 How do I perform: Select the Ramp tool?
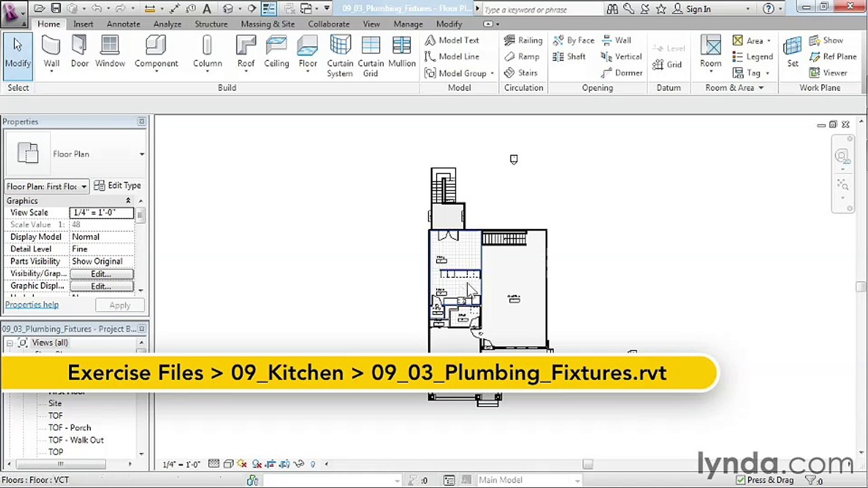tap(521, 57)
